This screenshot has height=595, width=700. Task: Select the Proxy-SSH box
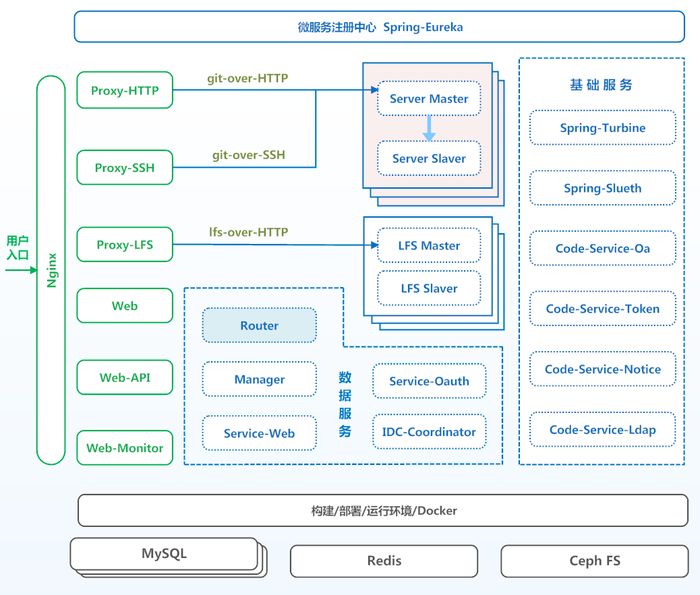pos(125,168)
